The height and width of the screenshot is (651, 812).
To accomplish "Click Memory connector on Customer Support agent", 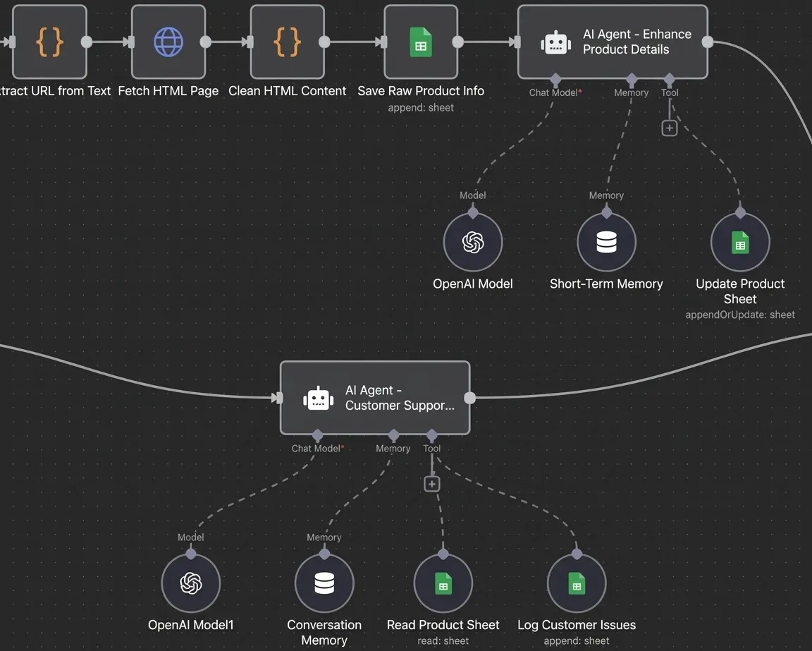I will pyautogui.click(x=393, y=435).
